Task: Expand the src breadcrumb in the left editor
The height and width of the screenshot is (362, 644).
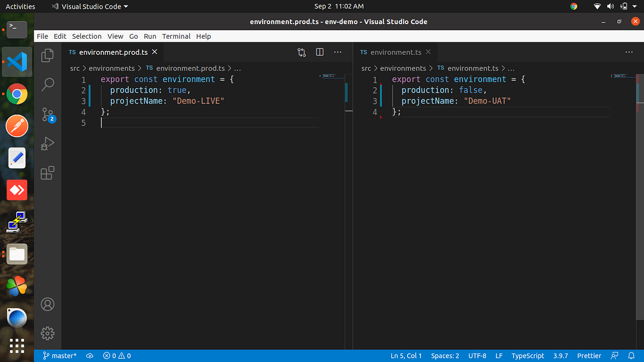Action: (75, 68)
